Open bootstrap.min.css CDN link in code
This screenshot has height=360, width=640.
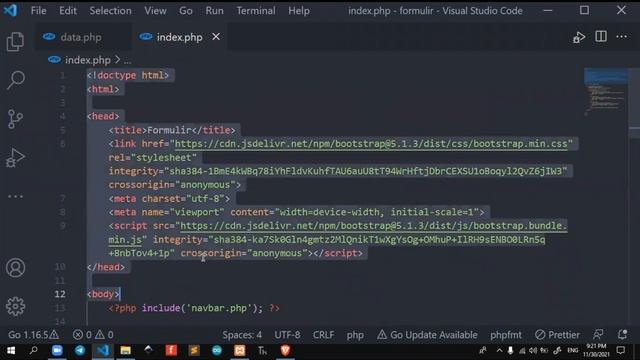click(x=371, y=144)
